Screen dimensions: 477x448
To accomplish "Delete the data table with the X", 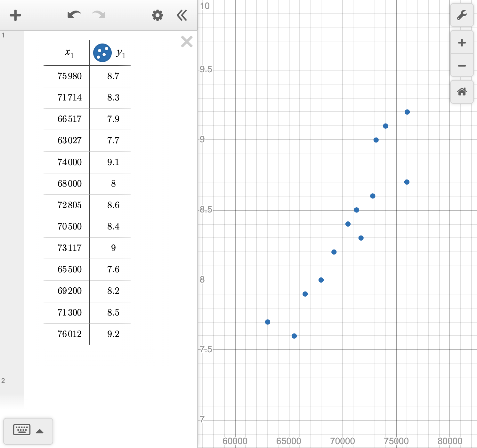I will click(x=187, y=42).
